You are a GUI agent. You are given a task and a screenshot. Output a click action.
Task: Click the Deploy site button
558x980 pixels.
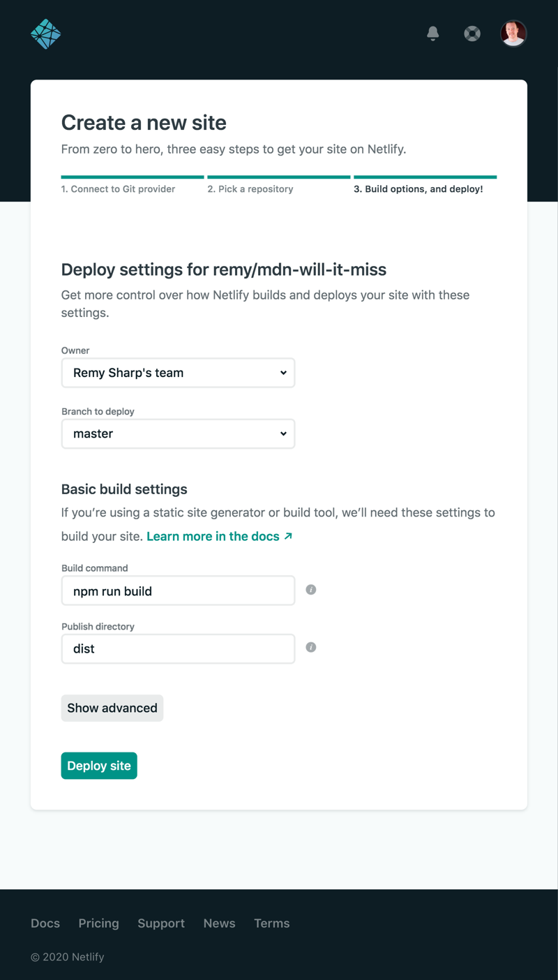coord(98,766)
